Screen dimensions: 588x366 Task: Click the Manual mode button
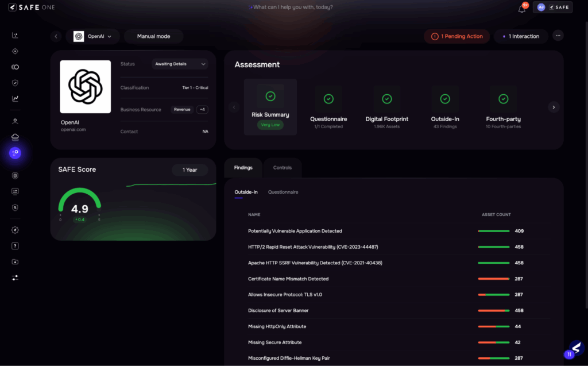(153, 36)
